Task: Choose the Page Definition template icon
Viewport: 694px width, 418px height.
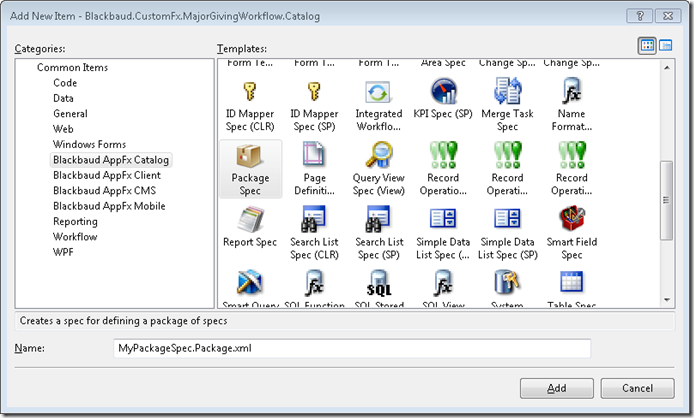Action: 314,155
